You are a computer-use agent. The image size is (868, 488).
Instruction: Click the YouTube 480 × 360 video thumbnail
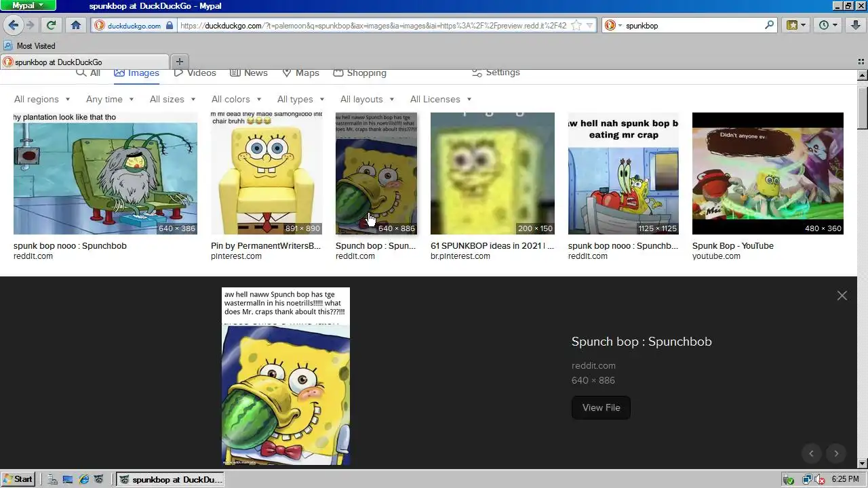coord(768,174)
